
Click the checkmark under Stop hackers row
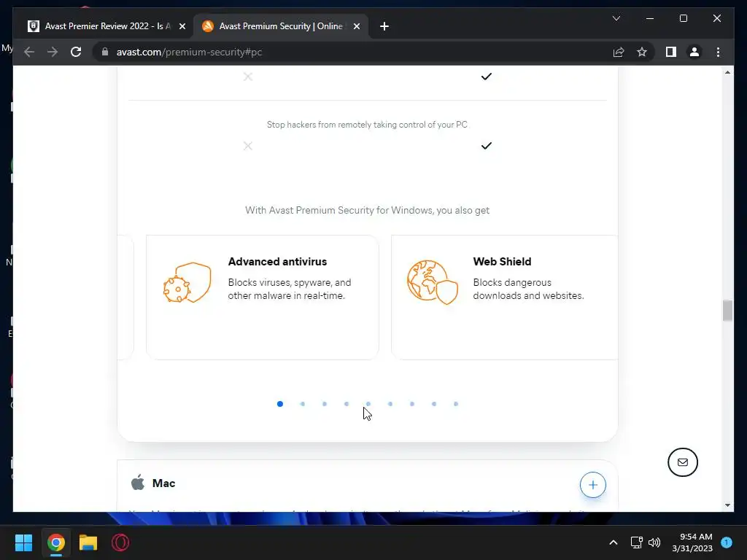click(x=486, y=146)
